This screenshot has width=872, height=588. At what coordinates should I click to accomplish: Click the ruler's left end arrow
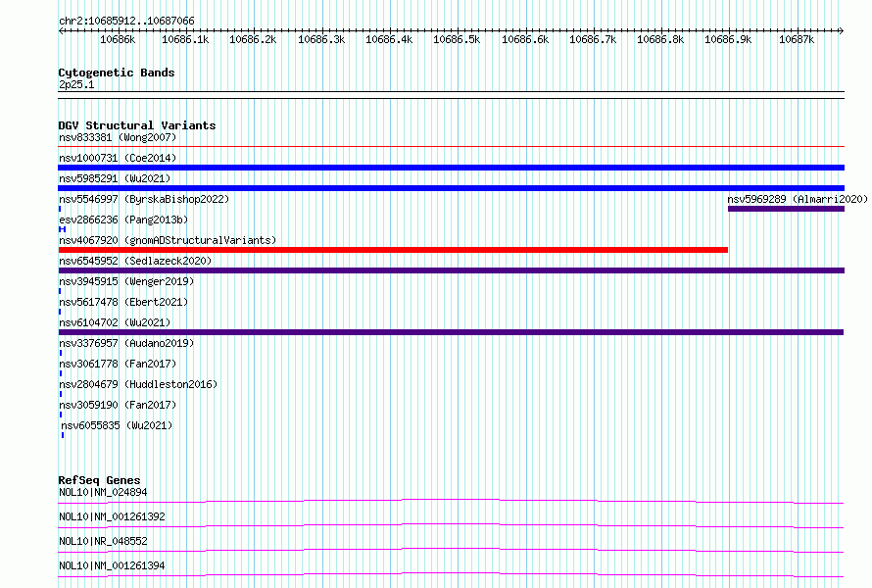pyautogui.click(x=61, y=30)
